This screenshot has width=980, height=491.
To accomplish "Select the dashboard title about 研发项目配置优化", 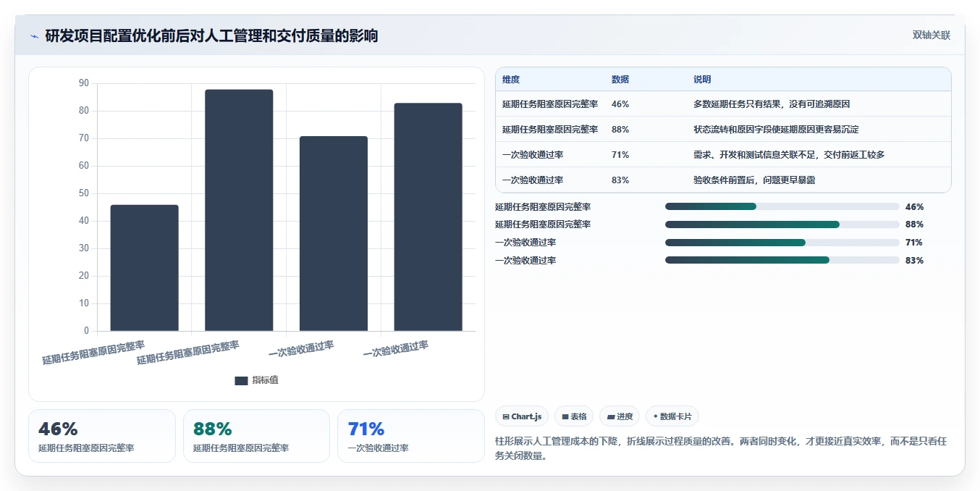I will pos(211,35).
